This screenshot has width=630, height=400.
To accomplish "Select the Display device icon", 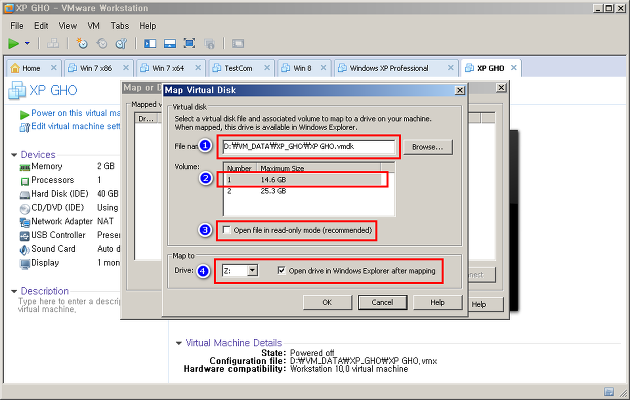I will (x=25, y=264).
